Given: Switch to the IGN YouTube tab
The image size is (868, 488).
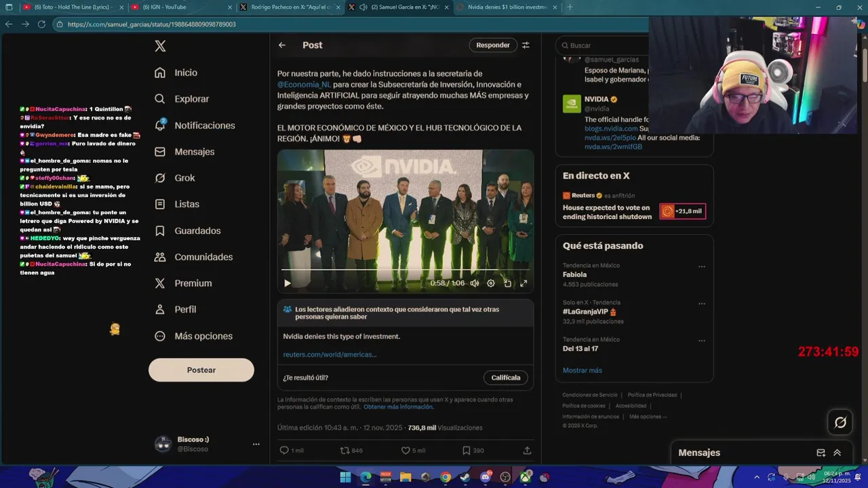Looking at the screenshot, I should (x=180, y=7).
